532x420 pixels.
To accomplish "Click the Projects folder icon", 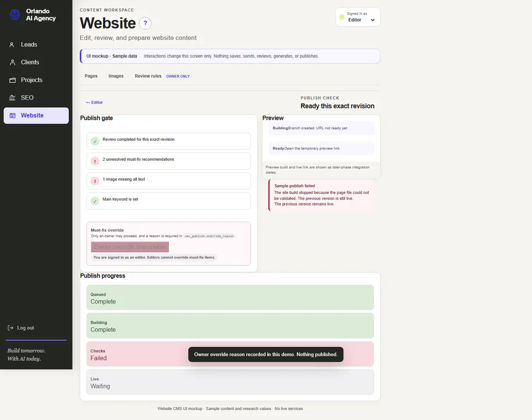I will pos(13,80).
